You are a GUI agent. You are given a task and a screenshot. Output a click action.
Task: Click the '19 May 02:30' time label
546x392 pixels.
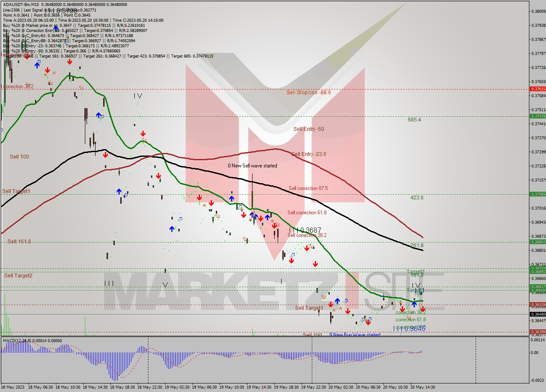pyautogui.click(x=177, y=387)
